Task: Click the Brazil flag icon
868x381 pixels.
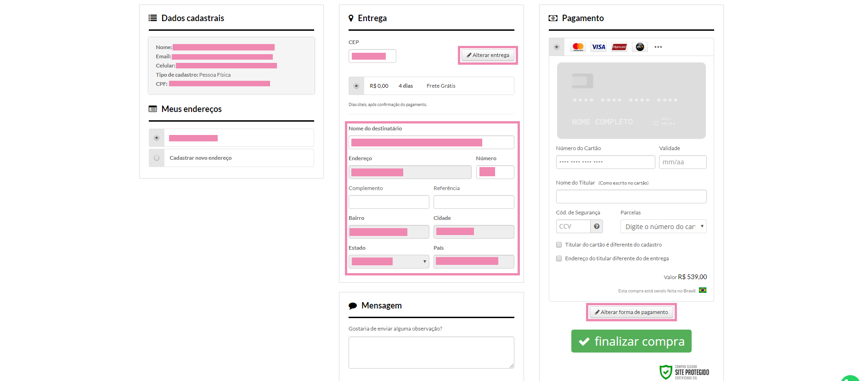Action: tap(703, 290)
